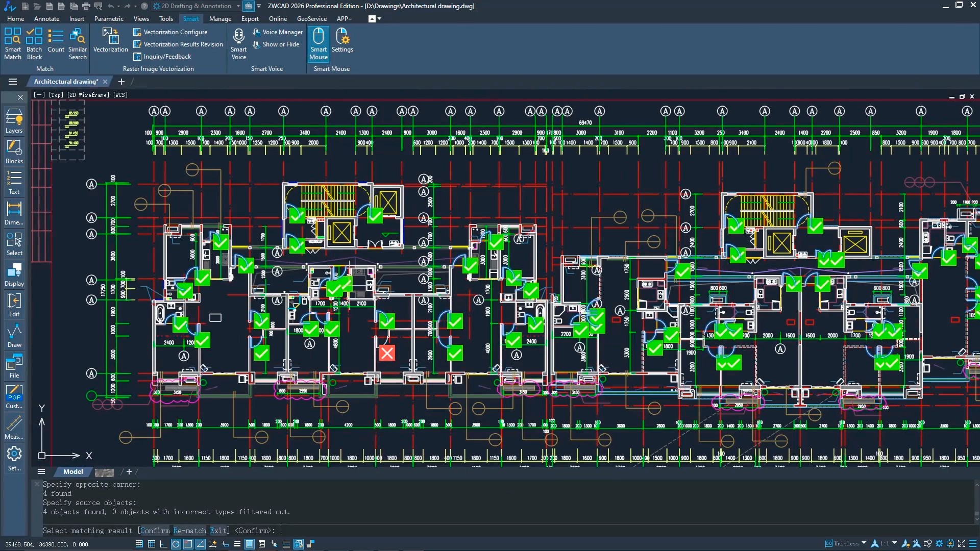
Task: Open the Parametric ribbon tab
Action: pyautogui.click(x=109, y=19)
